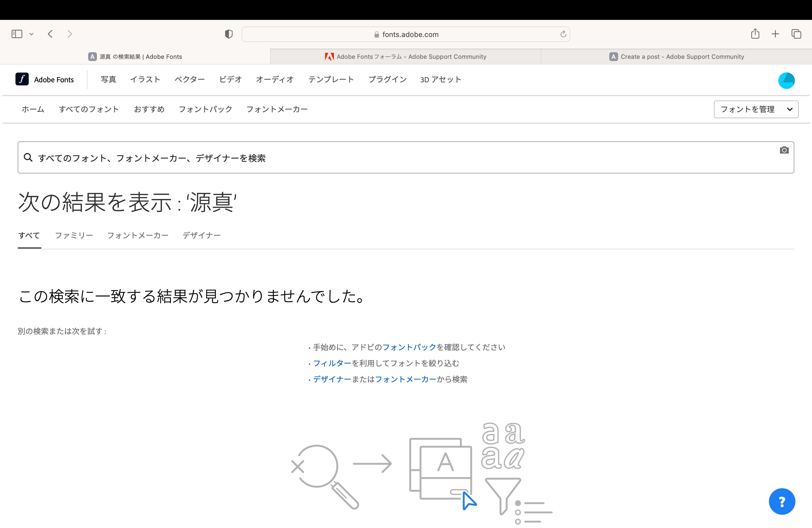This screenshot has width=812, height=528.
Task: Open the すべてのフォント navigation item
Action: 89,109
